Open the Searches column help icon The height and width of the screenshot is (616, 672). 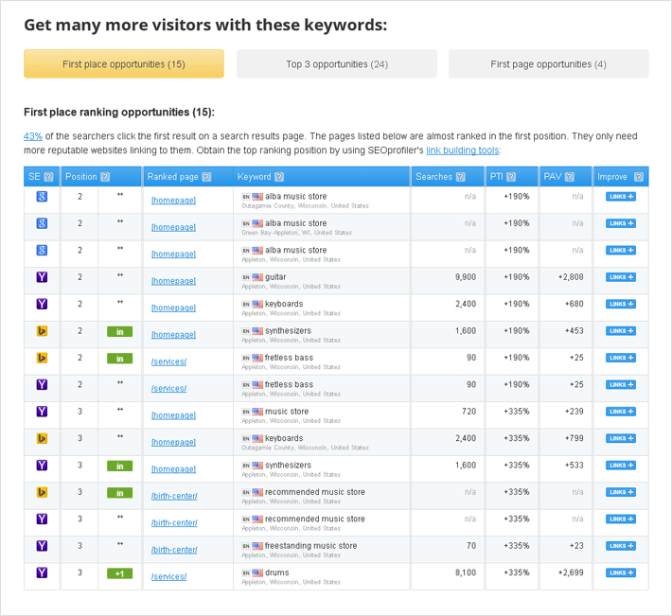pos(461,177)
